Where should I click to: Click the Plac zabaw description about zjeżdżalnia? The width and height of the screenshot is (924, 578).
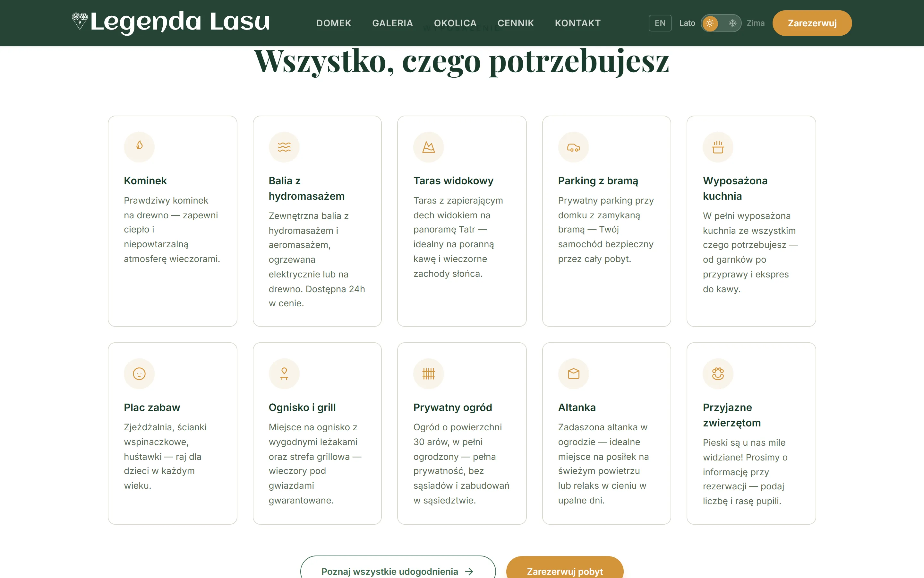[165, 456]
